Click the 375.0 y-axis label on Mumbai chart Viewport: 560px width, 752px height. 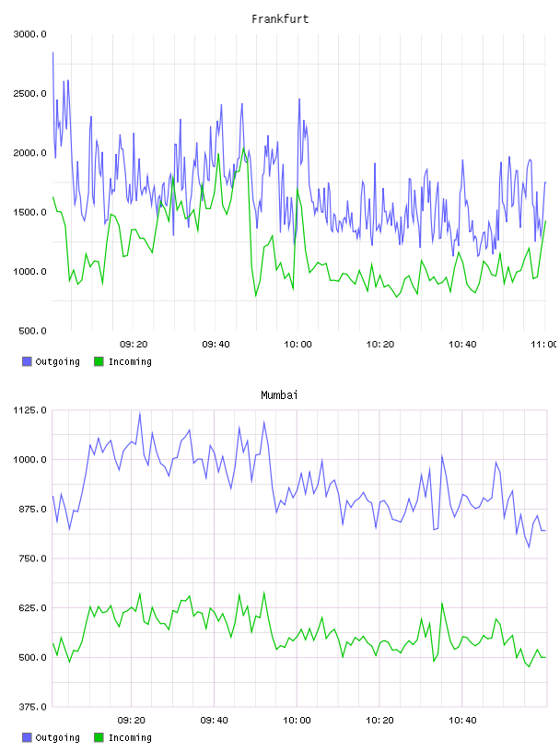[x=32, y=707]
